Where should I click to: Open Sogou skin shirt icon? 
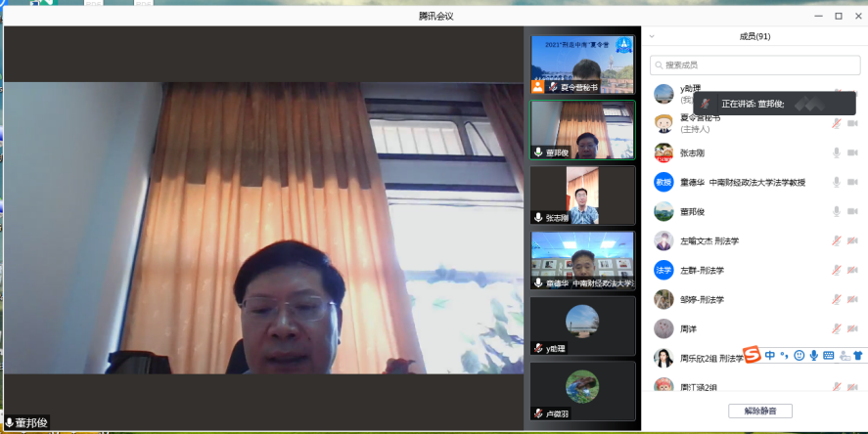click(x=858, y=355)
